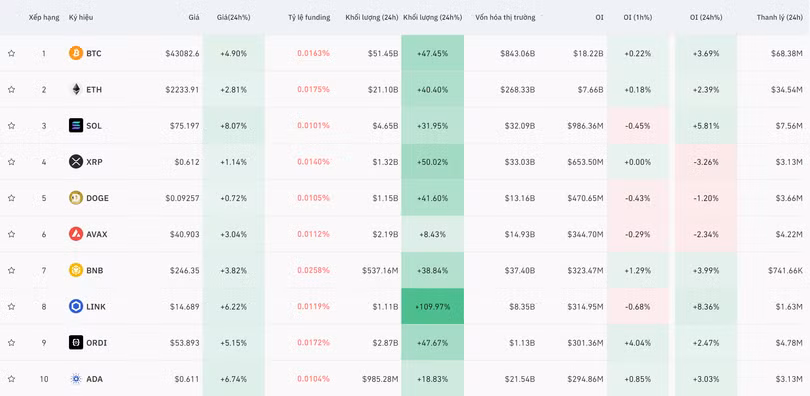The height and width of the screenshot is (396, 810).
Task: Star the XRP row
Action: tap(11, 162)
